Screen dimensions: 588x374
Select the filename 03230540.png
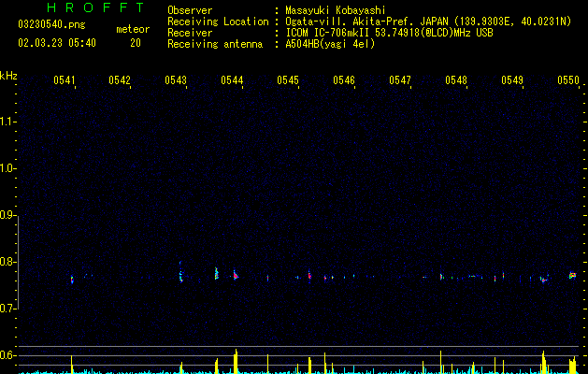click(x=51, y=24)
